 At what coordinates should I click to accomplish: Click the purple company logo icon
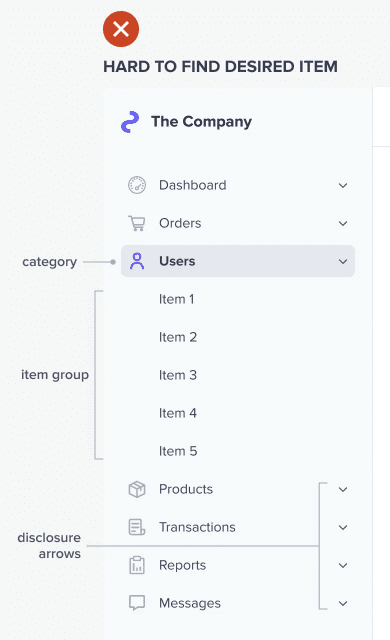(130, 122)
